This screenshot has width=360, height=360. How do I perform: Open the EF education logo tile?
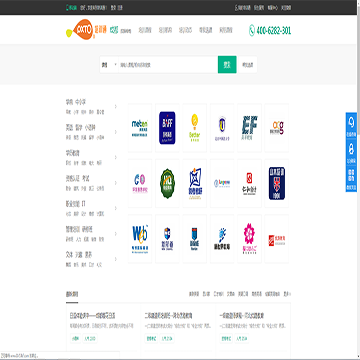click(249, 128)
